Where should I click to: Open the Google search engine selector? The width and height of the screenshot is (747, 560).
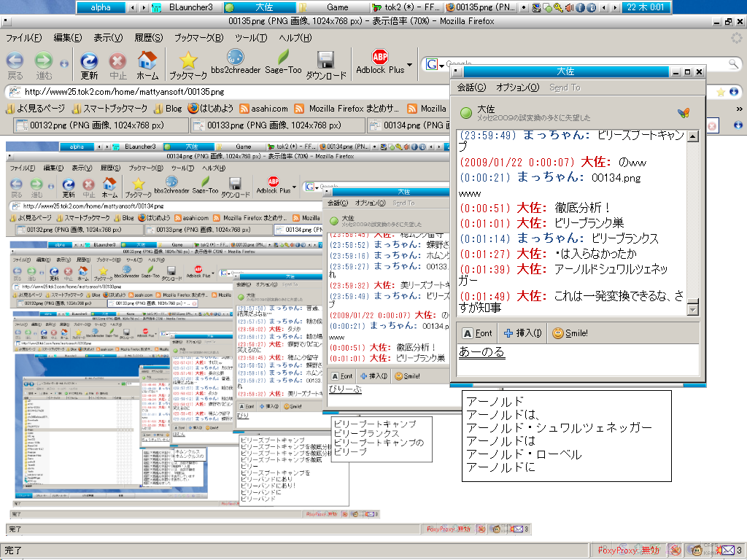[x=435, y=64]
